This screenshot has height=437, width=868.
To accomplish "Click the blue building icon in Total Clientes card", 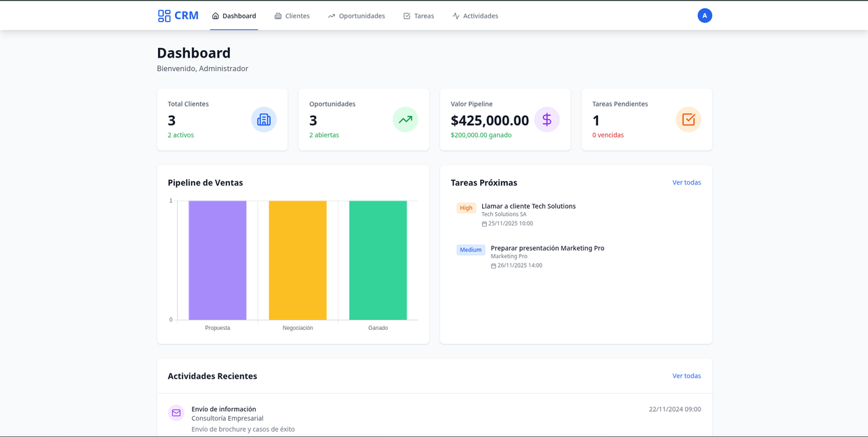I will [x=264, y=119].
